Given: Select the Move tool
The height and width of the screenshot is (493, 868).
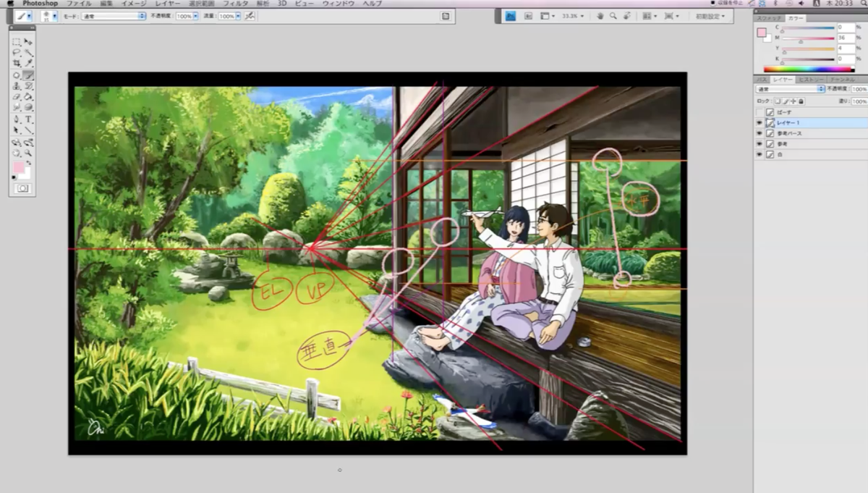Looking at the screenshot, I should click(x=28, y=42).
